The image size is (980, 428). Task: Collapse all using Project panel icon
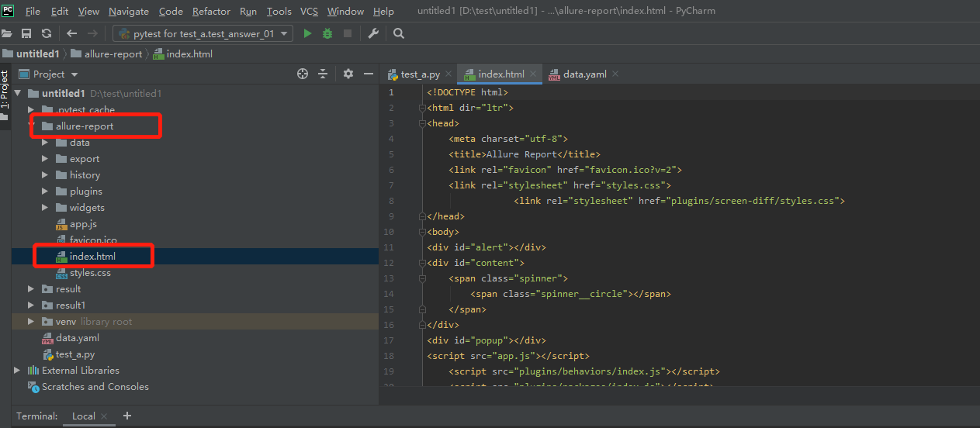click(x=323, y=74)
